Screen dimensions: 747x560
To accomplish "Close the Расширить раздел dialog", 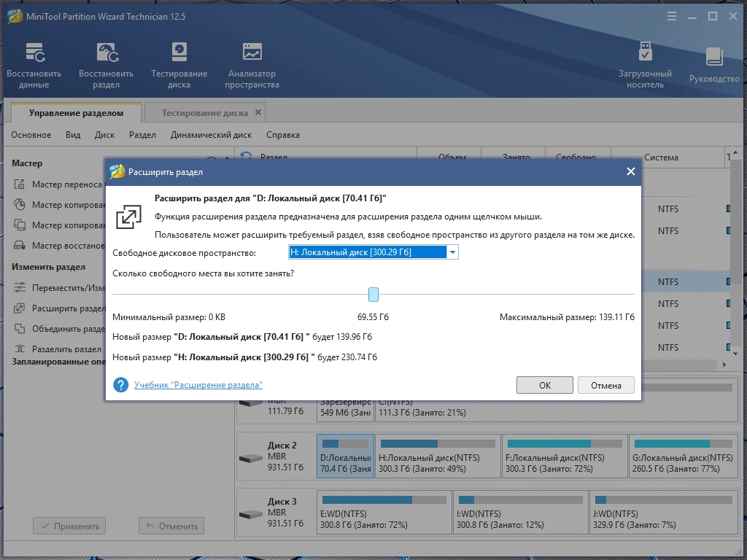I will click(630, 171).
